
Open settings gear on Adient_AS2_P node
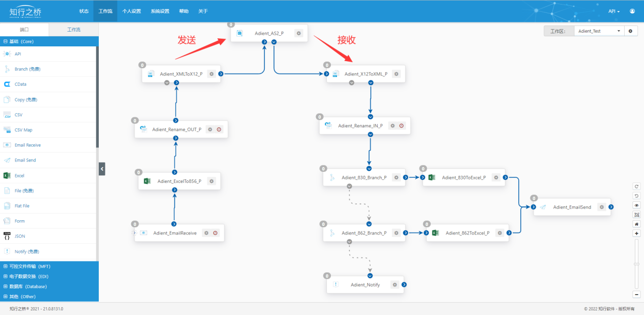299,33
